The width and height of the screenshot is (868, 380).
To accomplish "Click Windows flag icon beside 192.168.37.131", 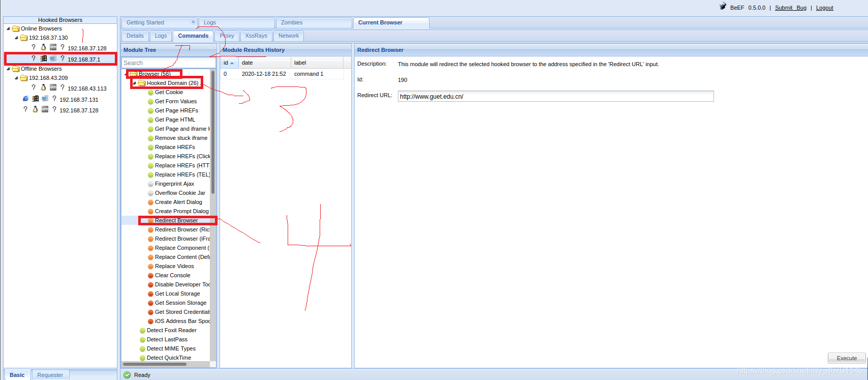I will pos(35,99).
